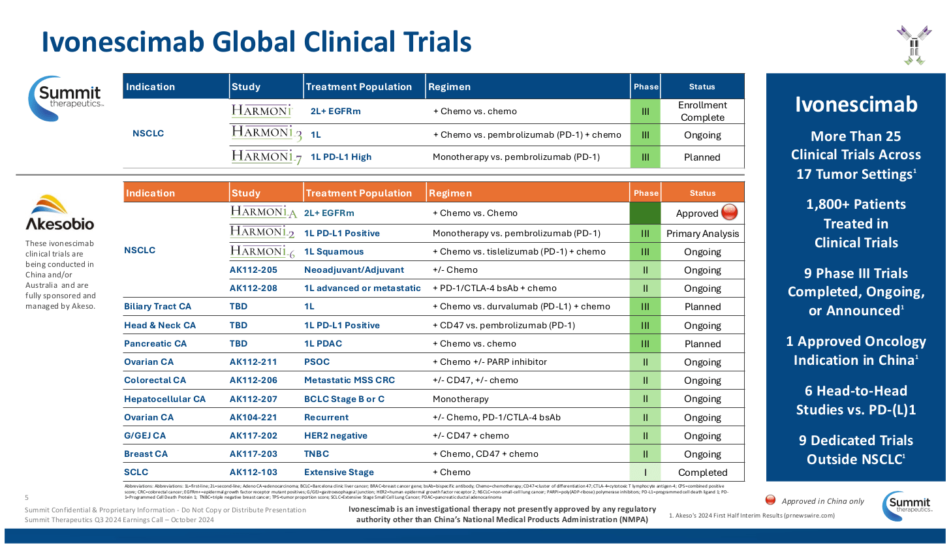Click the red Approved-in-China badge beside Approved
Image resolution: width=951 pixels, height=560 pixels.
pos(730,213)
